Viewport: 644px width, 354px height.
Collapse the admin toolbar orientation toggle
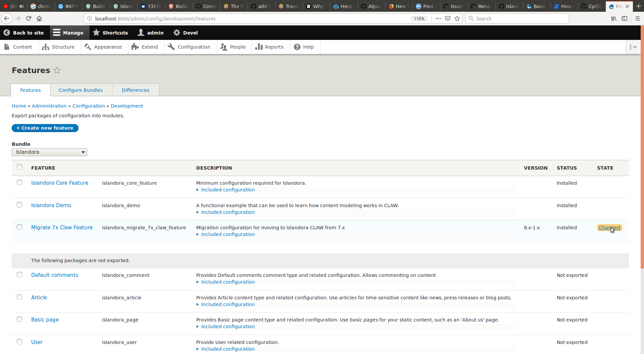coord(633,47)
